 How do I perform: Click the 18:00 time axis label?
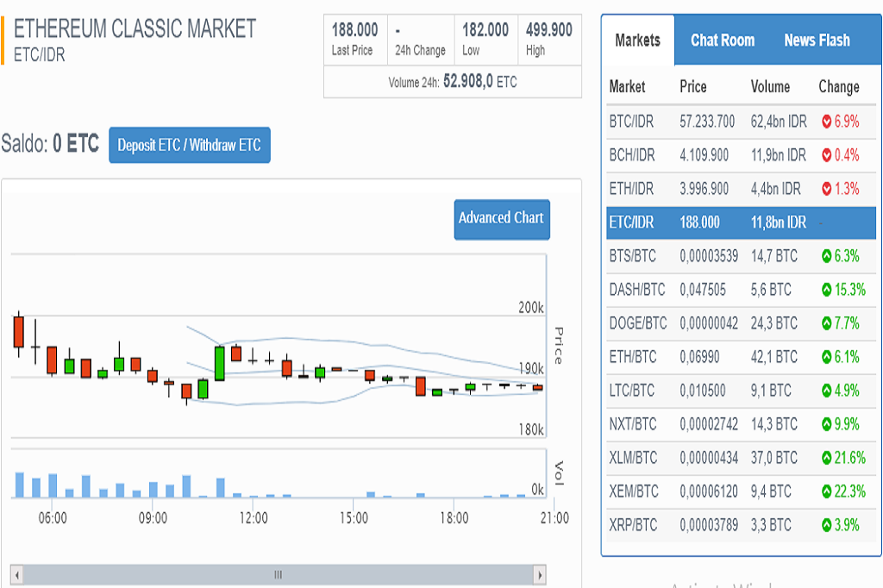click(x=454, y=518)
